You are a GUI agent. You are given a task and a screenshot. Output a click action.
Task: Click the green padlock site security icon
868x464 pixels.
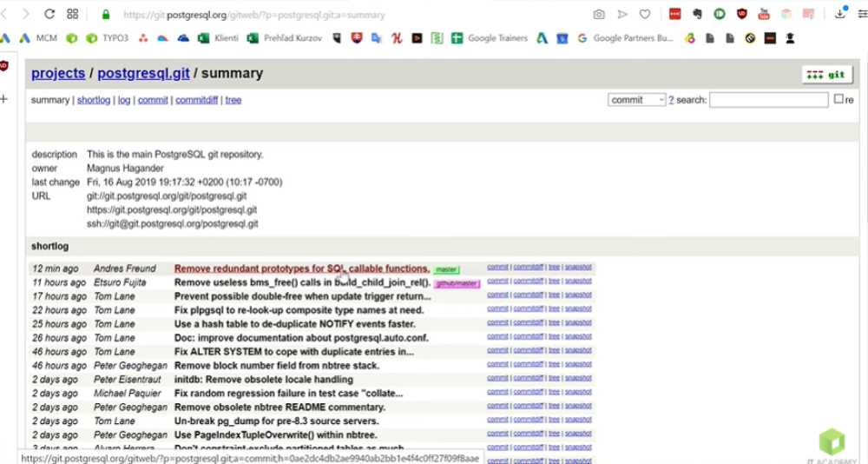click(106, 15)
